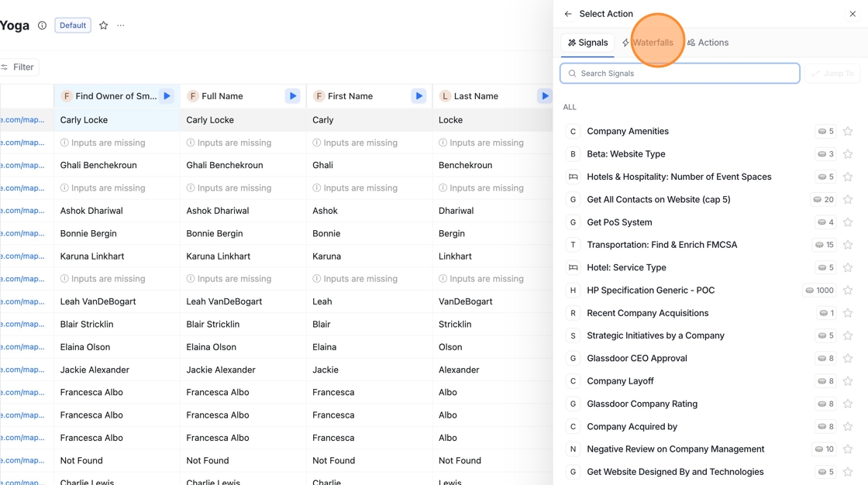Click bed icon for Hotels & Hospitality signal
The width and height of the screenshot is (868, 485).
573,177
